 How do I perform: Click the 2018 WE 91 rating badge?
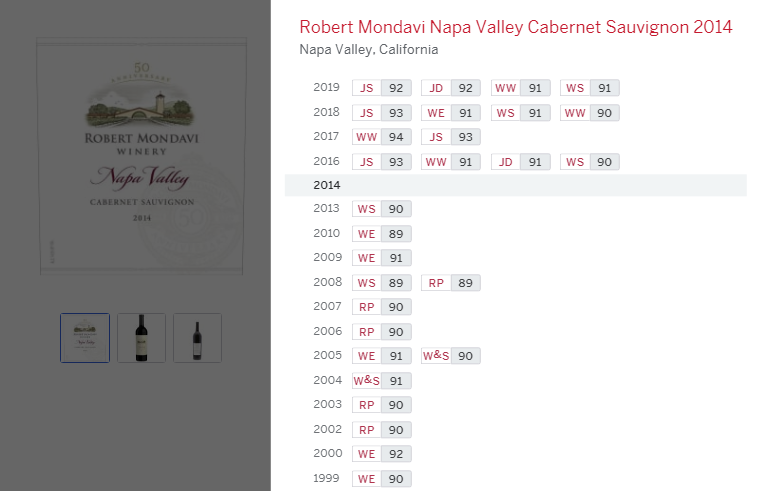tap(451, 113)
